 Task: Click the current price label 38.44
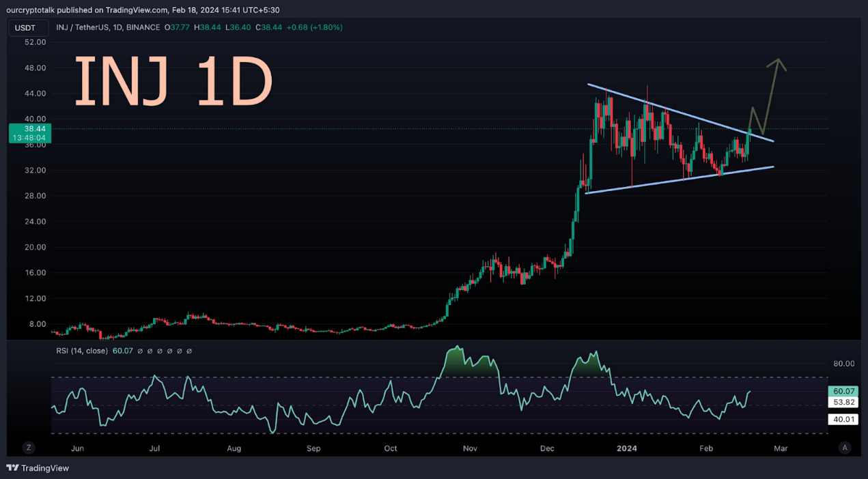coord(26,128)
